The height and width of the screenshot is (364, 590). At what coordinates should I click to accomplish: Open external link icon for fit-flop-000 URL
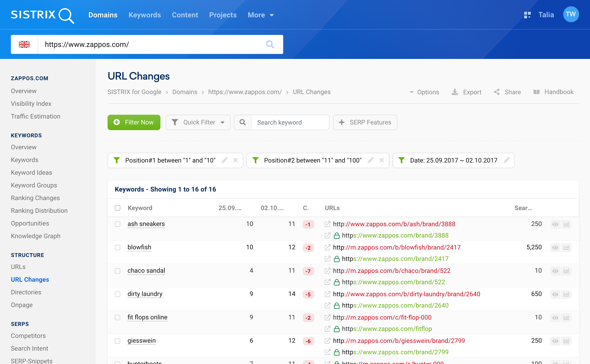(x=327, y=318)
